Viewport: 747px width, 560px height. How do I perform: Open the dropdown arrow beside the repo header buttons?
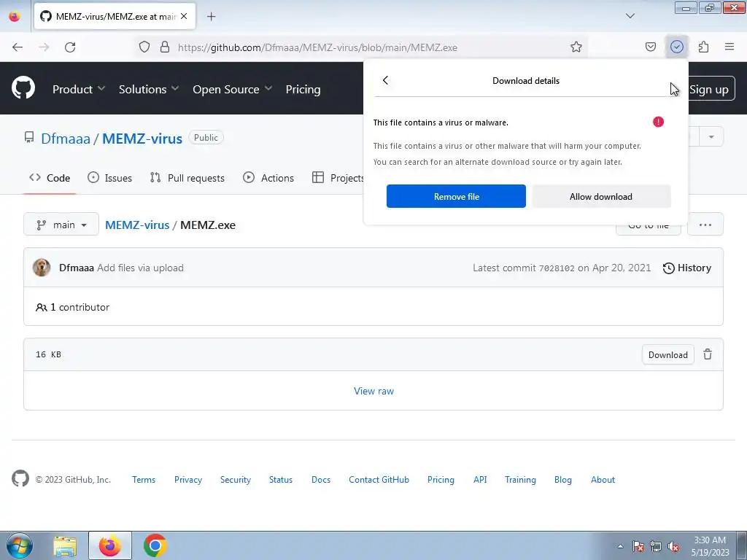pos(711,137)
